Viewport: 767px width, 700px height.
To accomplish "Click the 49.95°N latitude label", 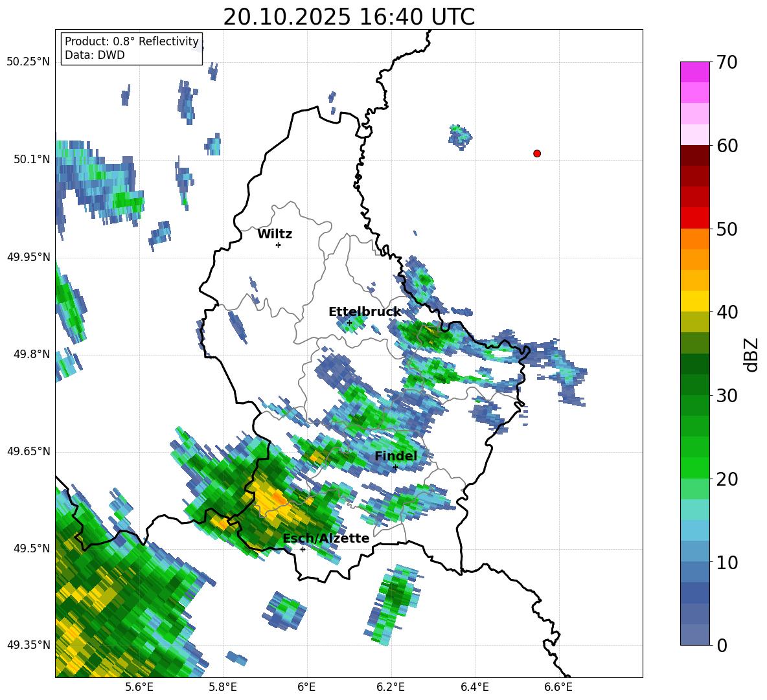I will [x=28, y=257].
